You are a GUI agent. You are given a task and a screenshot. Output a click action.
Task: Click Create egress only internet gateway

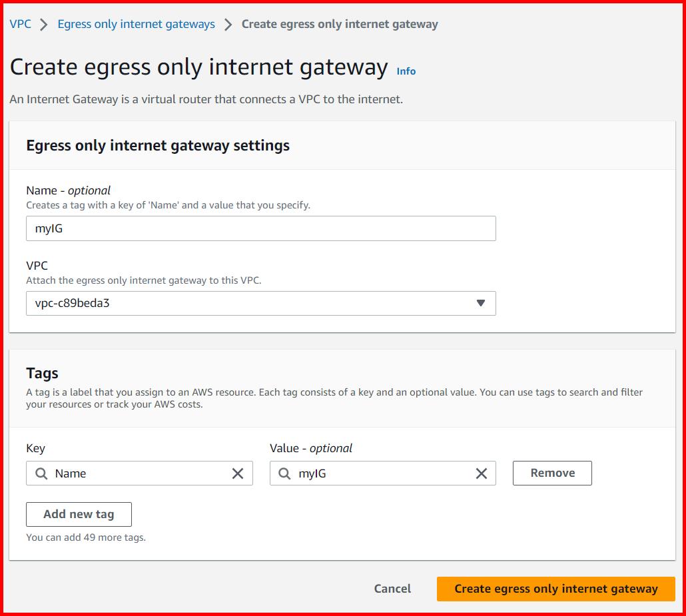555,589
